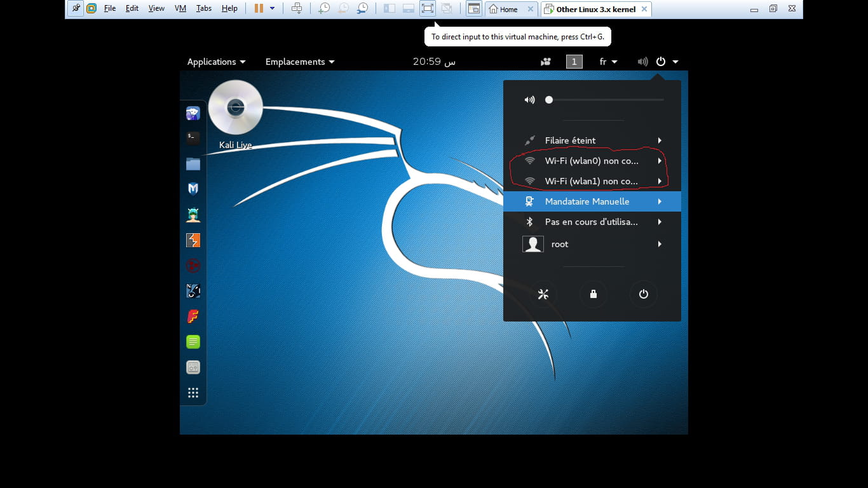Viewport: 868px width, 488px height.
Task: Close the Other Linux 3.x kernel tab
Action: [644, 9]
